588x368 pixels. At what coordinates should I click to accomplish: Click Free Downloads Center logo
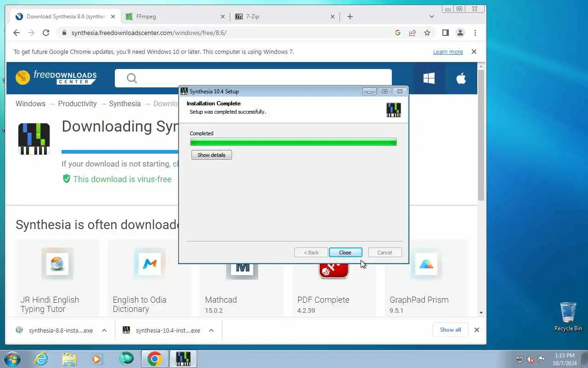point(56,77)
